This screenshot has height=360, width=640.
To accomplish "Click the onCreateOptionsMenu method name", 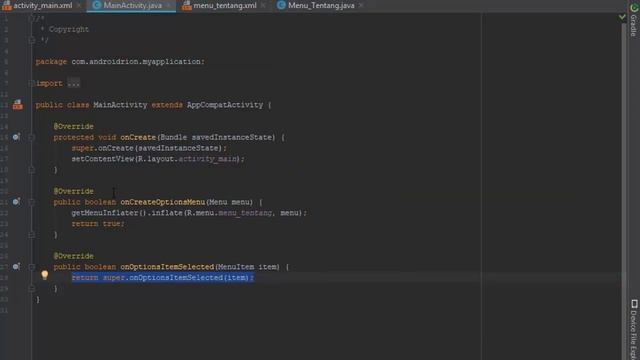I will pos(162,202).
